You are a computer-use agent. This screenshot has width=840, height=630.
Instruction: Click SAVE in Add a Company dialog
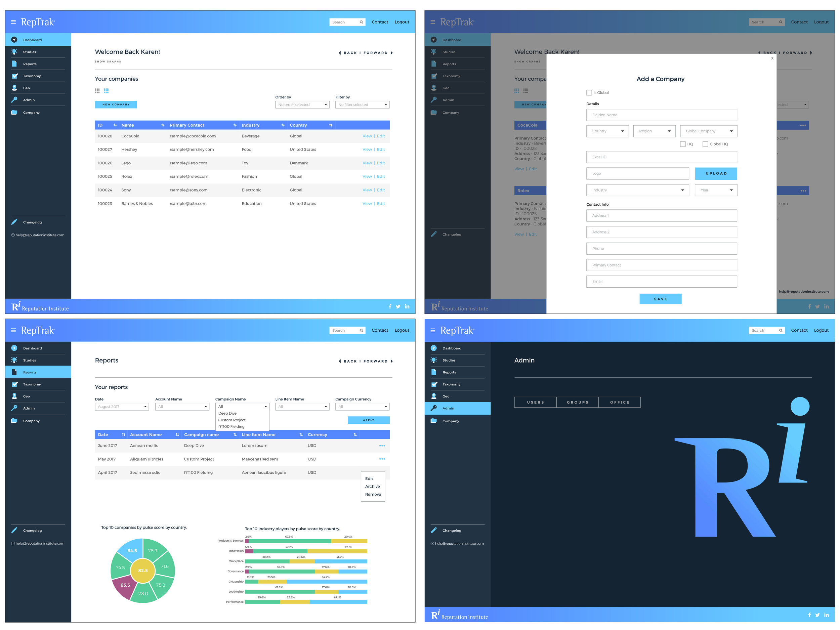[x=660, y=299]
